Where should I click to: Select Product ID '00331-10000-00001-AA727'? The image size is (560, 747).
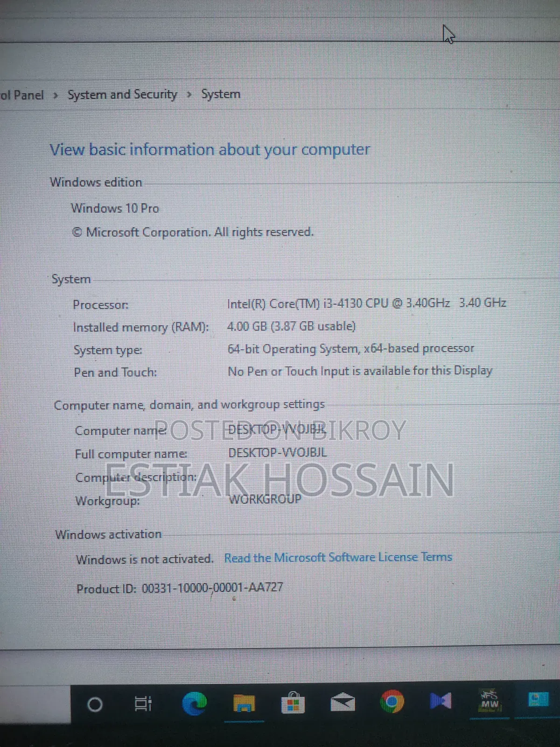click(x=212, y=587)
